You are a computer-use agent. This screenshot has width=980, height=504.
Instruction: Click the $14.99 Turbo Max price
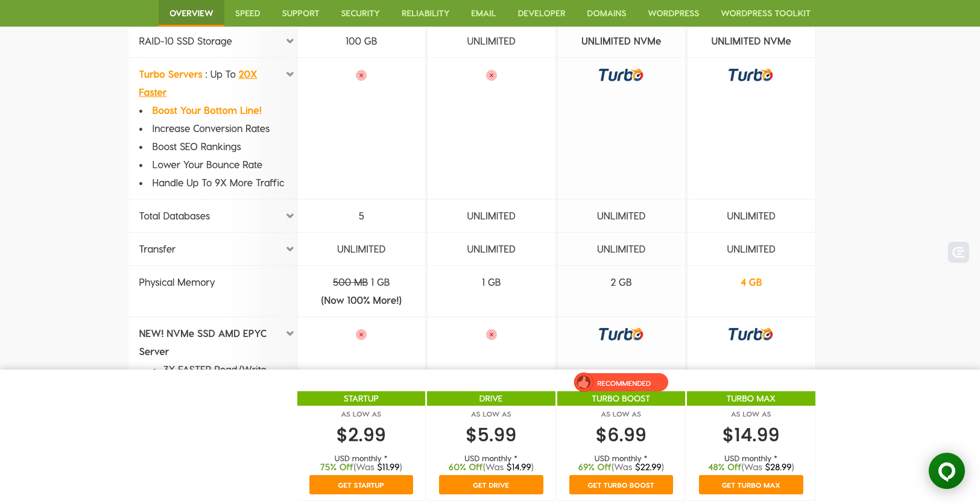751,435
